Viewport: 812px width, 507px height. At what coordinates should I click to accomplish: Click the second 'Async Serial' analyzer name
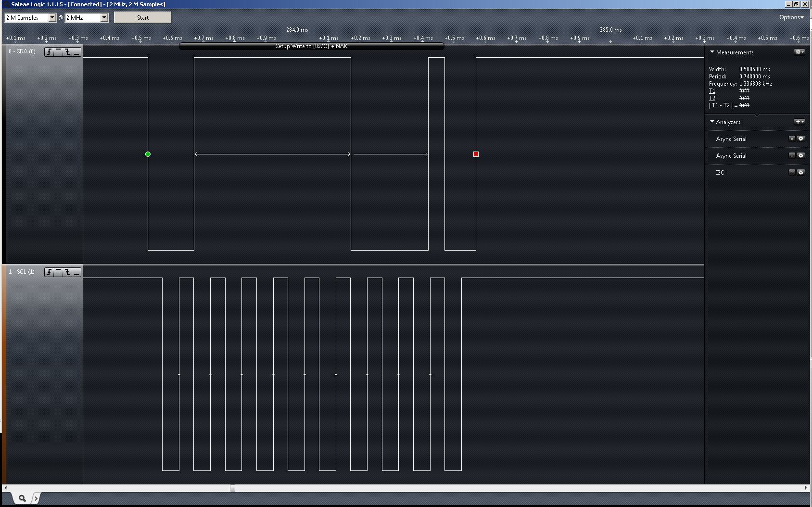point(731,156)
